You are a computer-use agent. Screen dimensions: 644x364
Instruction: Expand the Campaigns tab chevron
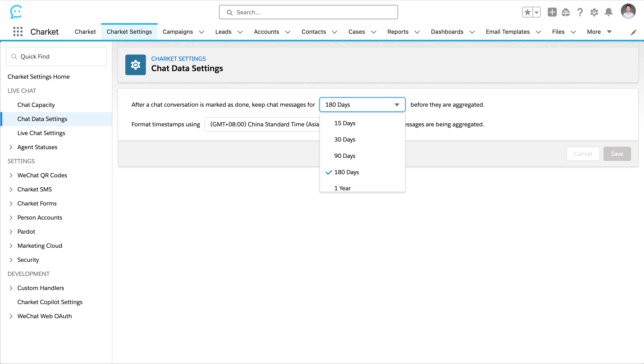(x=201, y=32)
